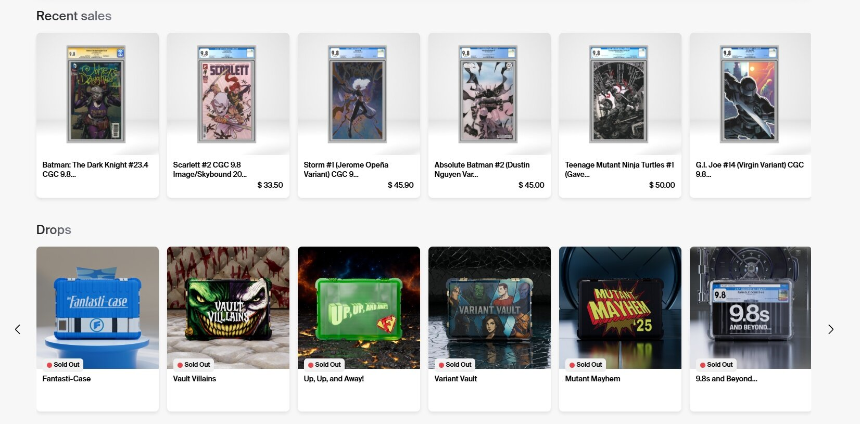Open G.I. Joe #14 Virgin Variant cover
860x424 pixels.
pos(749,94)
